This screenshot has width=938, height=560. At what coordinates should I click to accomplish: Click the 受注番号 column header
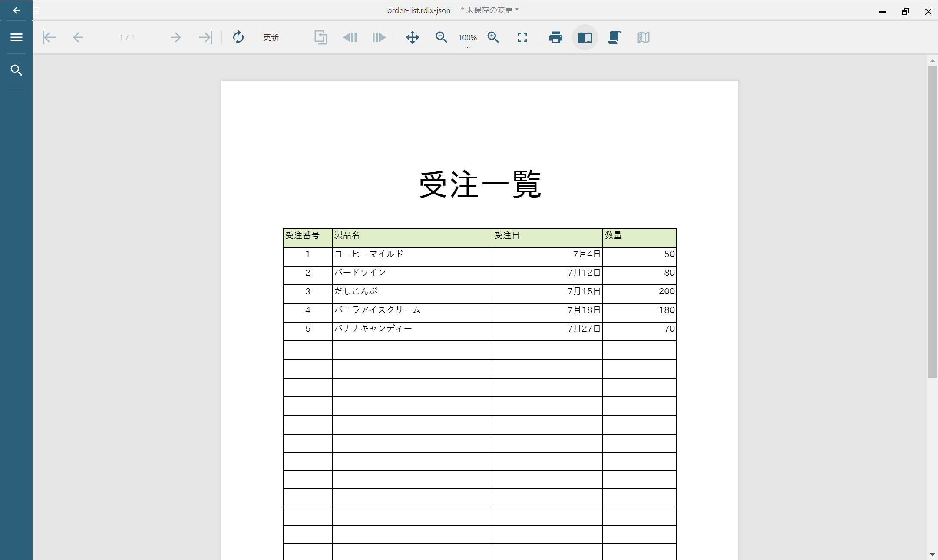(x=307, y=238)
